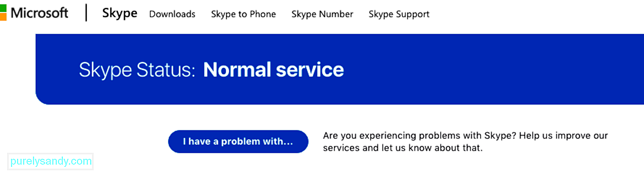Screen dimensions: 644x174
Task: Open the Downloads menu item
Action: pyautogui.click(x=172, y=14)
